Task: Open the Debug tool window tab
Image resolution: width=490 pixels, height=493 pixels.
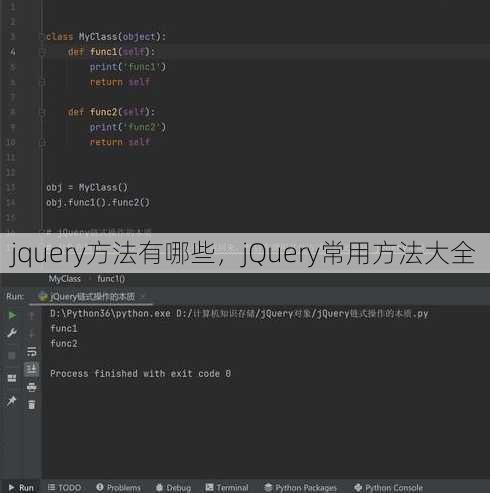Action: 173,487
